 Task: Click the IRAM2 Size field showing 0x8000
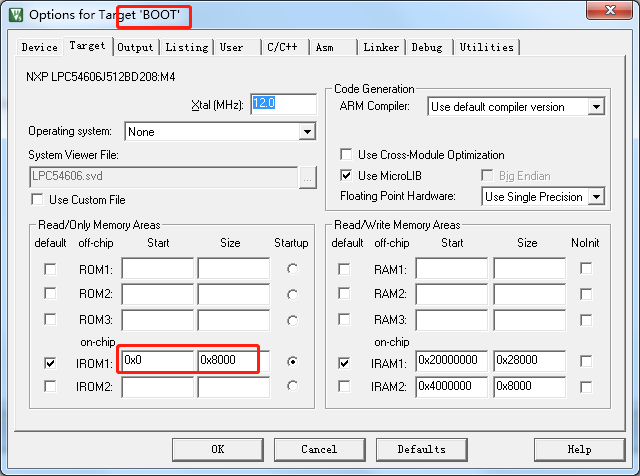(x=530, y=387)
